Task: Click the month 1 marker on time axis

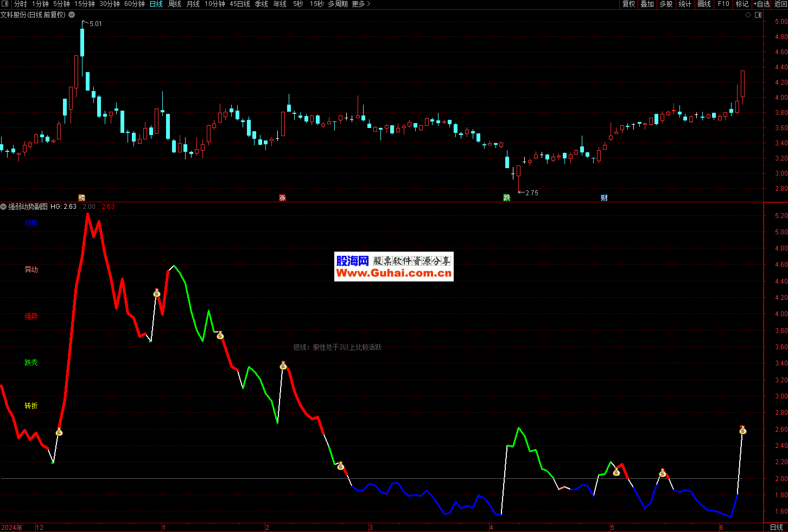Action: point(163,528)
